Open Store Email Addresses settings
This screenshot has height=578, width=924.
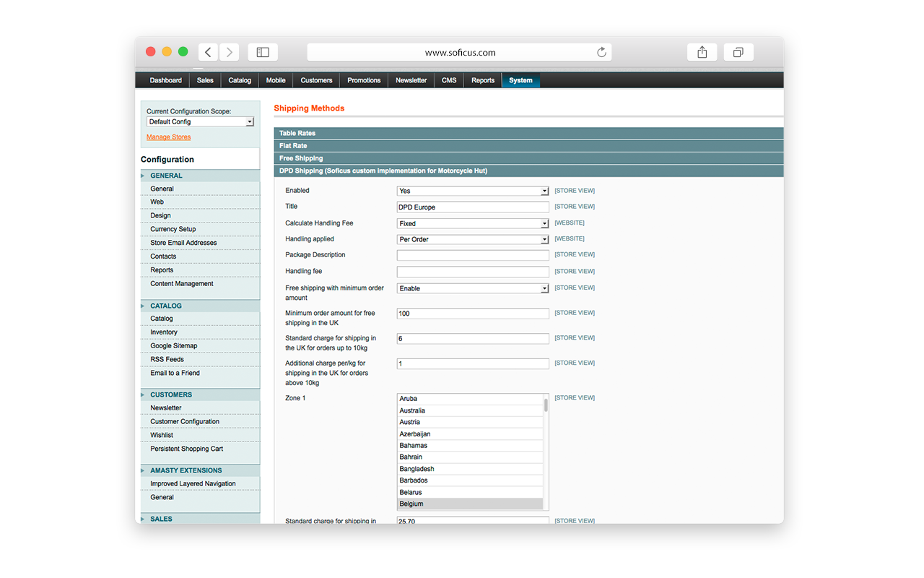click(x=183, y=243)
